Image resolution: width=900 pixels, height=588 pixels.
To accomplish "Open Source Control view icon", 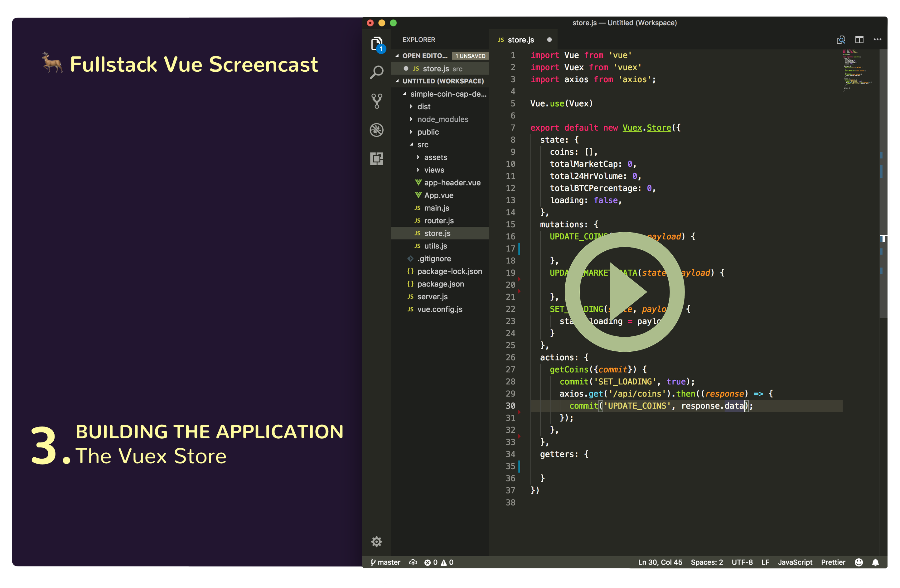I will (377, 101).
